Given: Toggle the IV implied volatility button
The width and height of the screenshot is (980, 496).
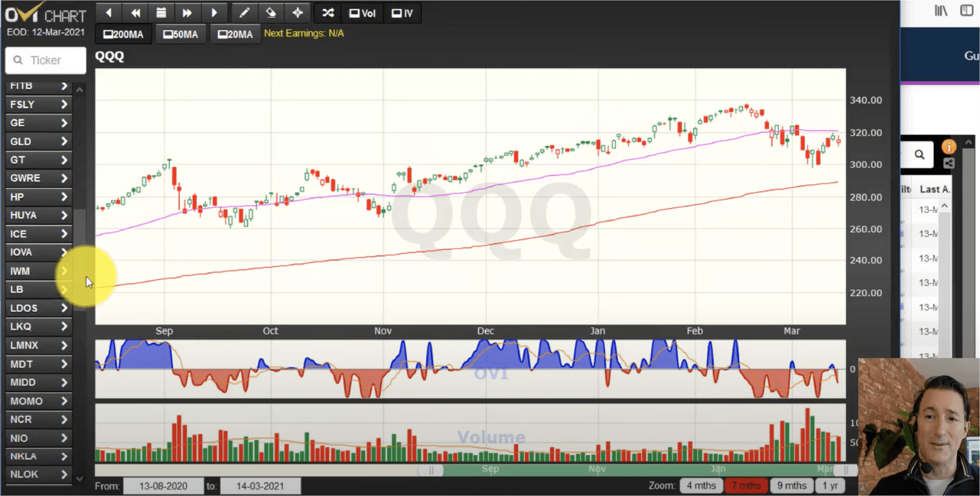Looking at the screenshot, I should point(402,13).
